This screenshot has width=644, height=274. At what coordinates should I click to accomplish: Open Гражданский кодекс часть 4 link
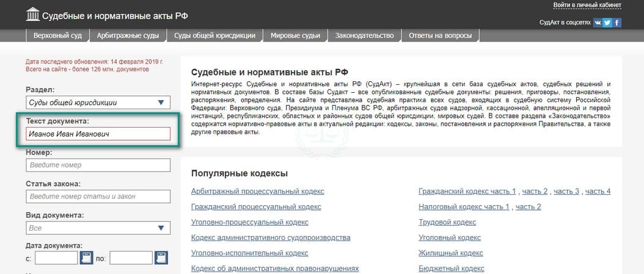click(x=598, y=192)
